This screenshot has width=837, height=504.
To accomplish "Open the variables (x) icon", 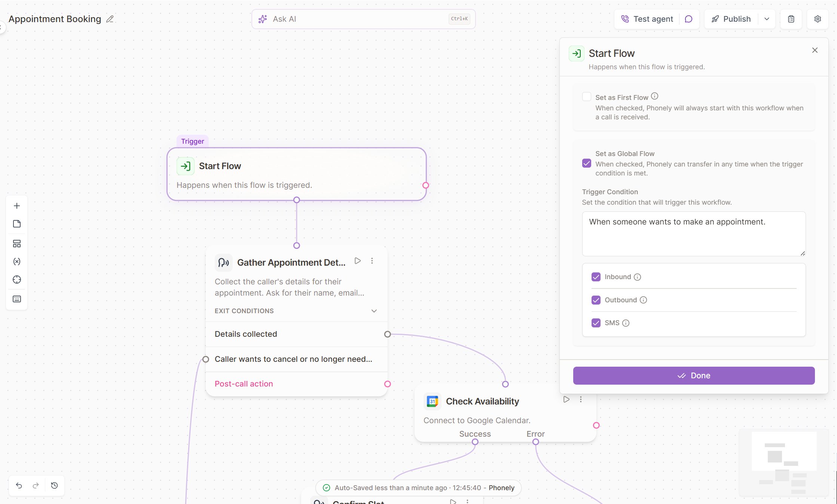I will [x=17, y=262].
